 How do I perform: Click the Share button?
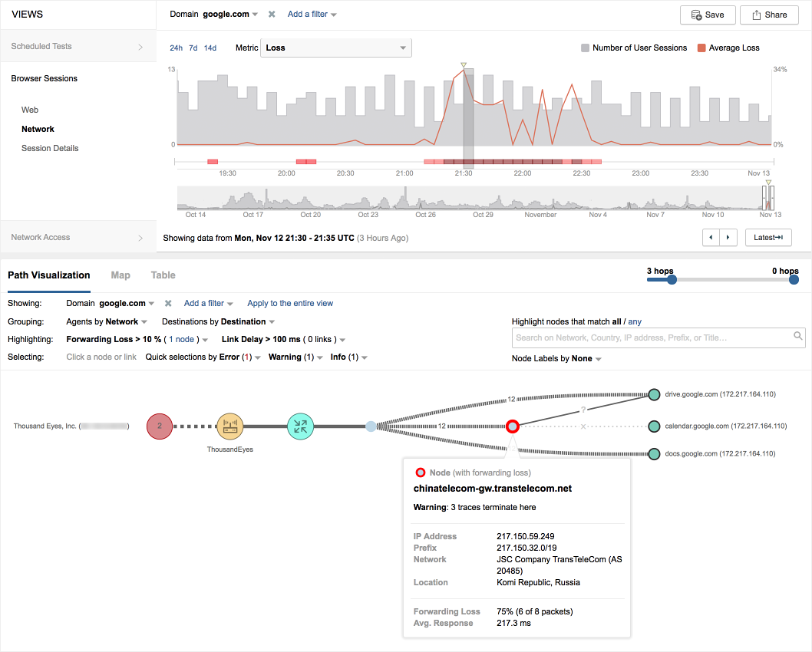click(768, 15)
